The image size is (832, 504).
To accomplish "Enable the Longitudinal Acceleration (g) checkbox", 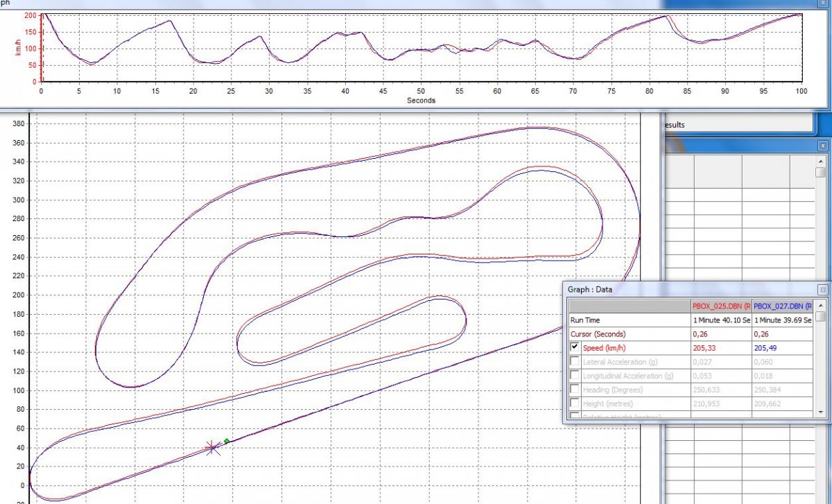I will pyautogui.click(x=575, y=376).
